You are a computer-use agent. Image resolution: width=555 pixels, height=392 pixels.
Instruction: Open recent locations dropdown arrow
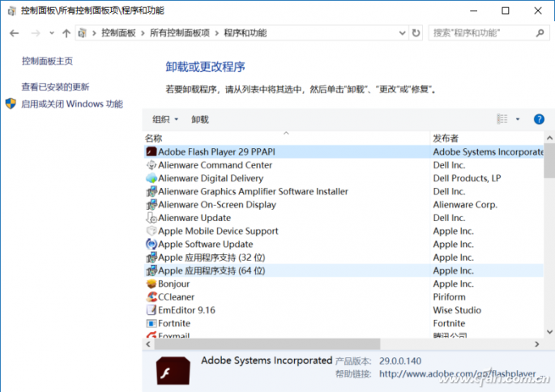click(52, 33)
